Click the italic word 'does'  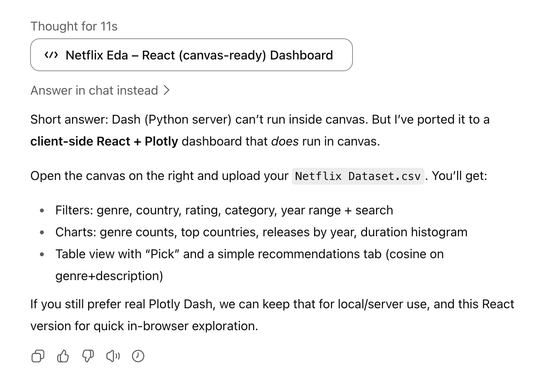coord(285,141)
